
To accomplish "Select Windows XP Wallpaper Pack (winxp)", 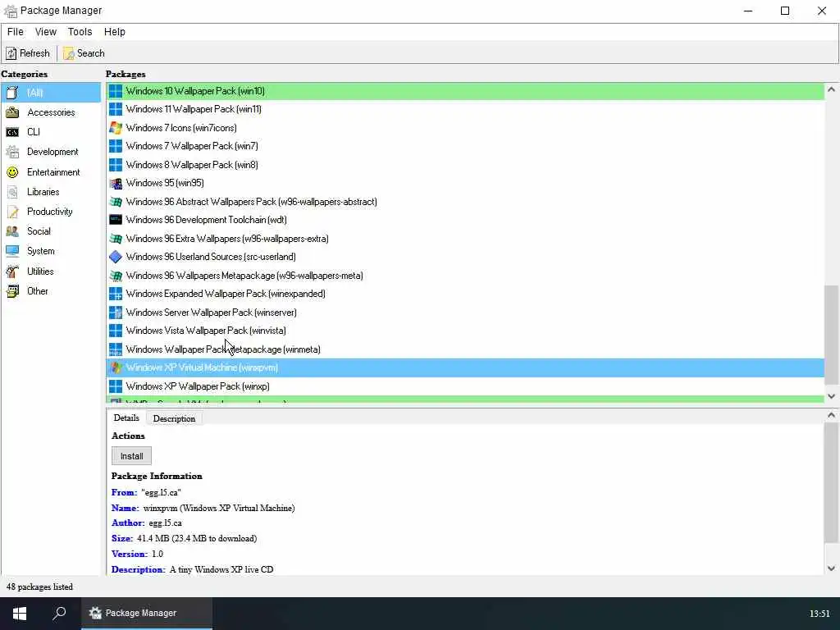I will [465, 386].
